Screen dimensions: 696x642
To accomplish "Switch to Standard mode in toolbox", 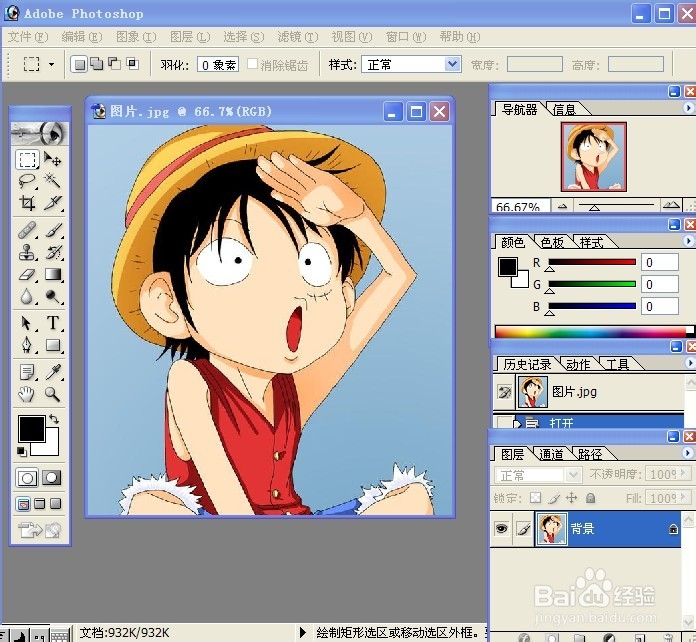I will (x=27, y=478).
